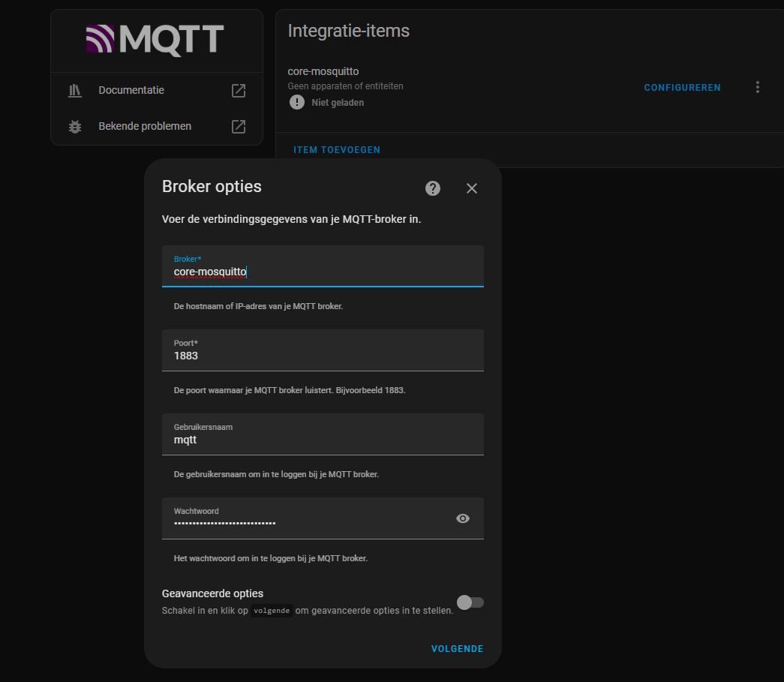This screenshot has width=784, height=682.
Task: Open the three-dot menu for core-mosquitto
Action: (x=758, y=88)
